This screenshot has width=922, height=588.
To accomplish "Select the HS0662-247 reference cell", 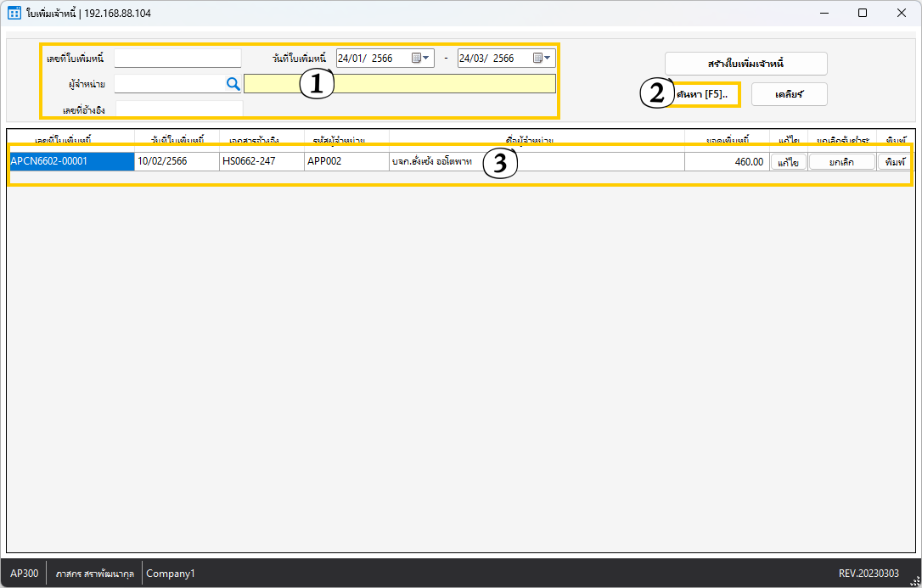I will coord(261,161).
